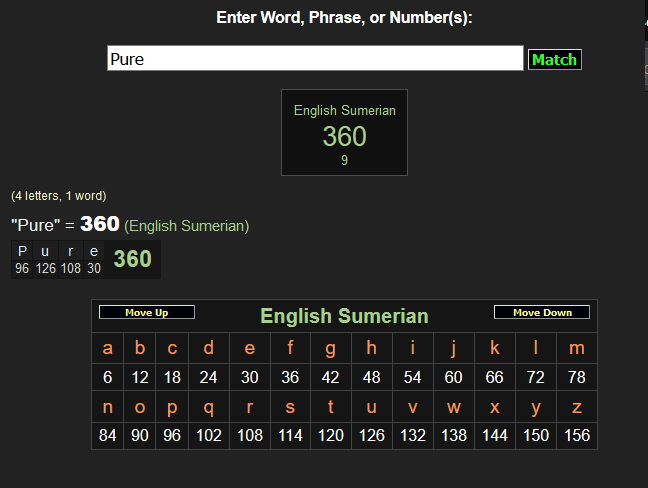
Task: Select letter m in cipher table
Action: click(577, 348)
